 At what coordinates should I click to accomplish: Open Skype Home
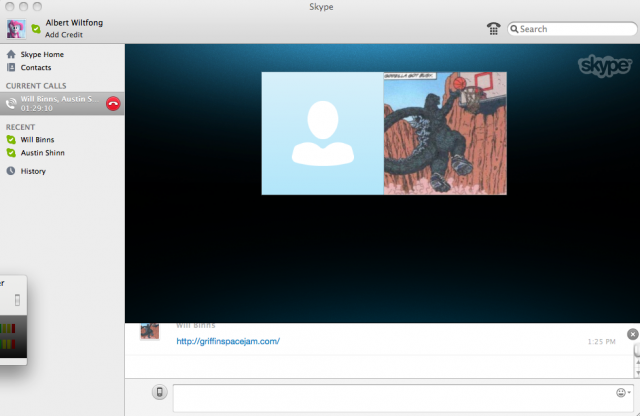42,54
